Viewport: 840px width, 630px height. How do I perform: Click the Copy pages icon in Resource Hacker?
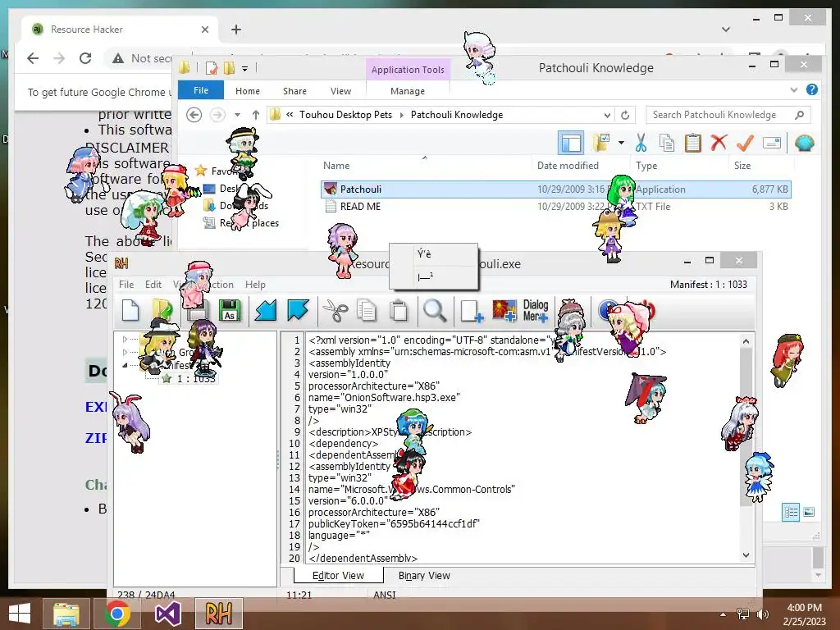pos(367,310)
